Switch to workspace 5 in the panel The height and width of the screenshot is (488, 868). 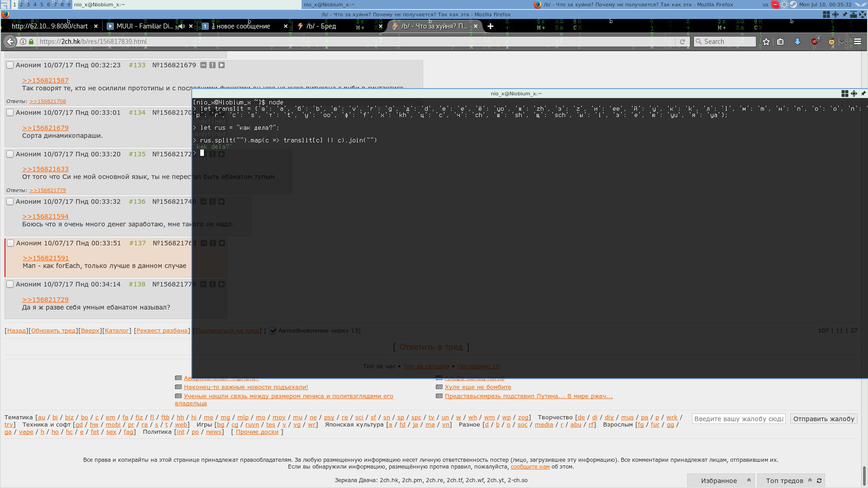[x=42, y=5]
